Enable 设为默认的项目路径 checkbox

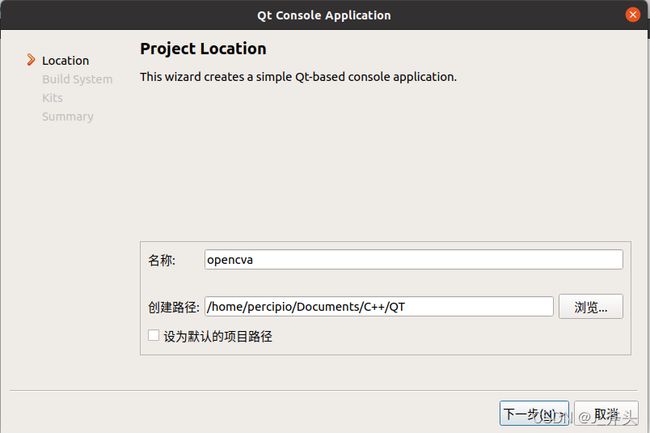(153, 335)
